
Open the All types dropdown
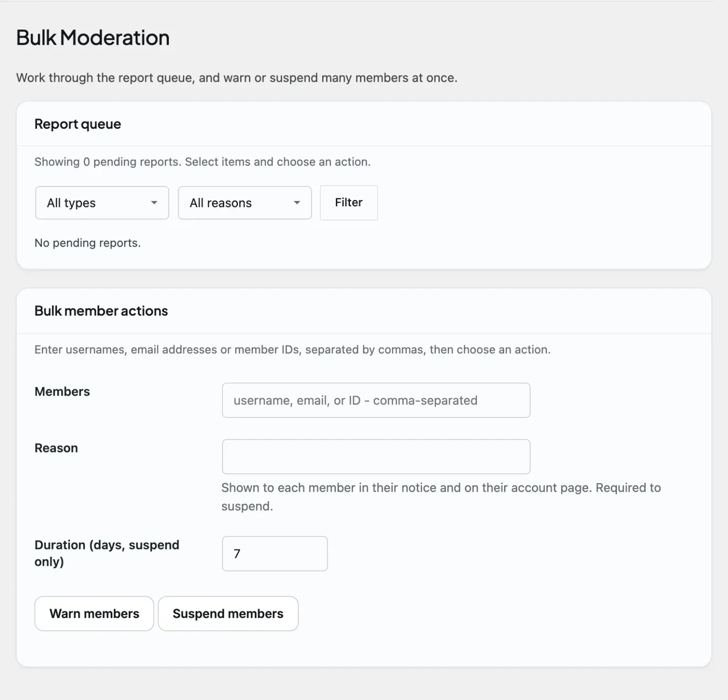click(x=102, y=203)
